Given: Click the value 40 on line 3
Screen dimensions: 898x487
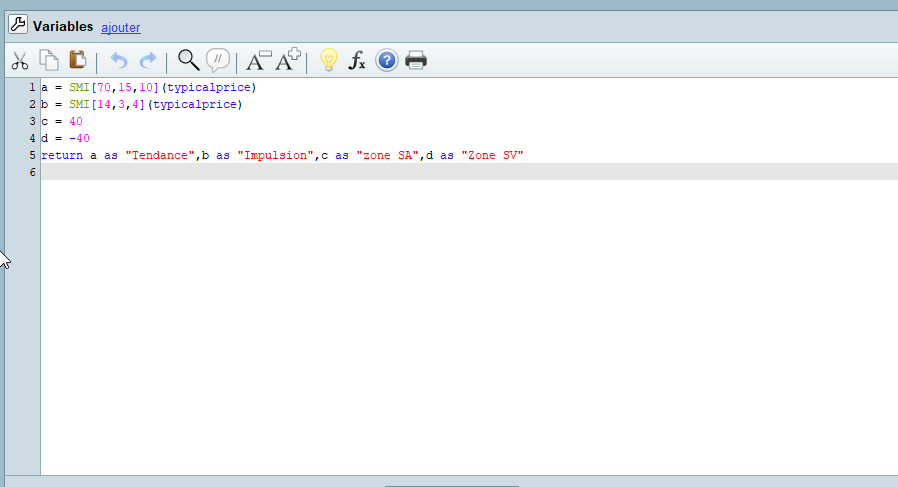Looking at the screenshot, I should [76, 121].
